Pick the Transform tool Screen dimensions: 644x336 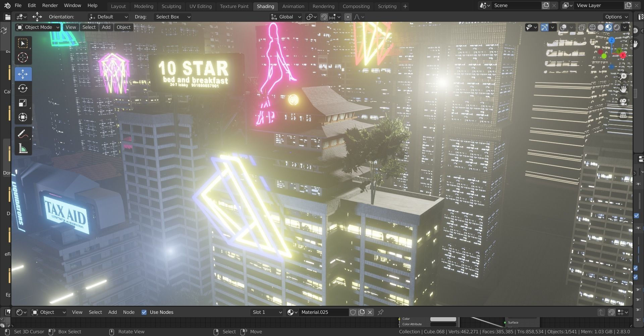[23, 117]
